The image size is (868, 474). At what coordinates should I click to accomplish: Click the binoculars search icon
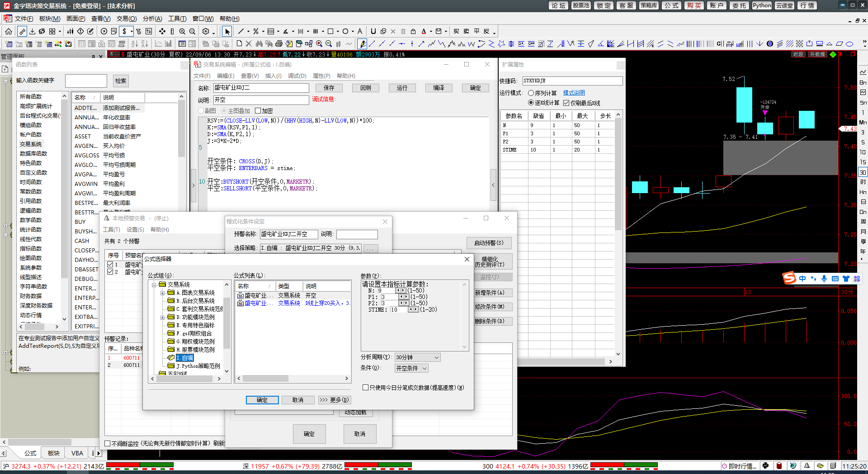click(259, 43)
